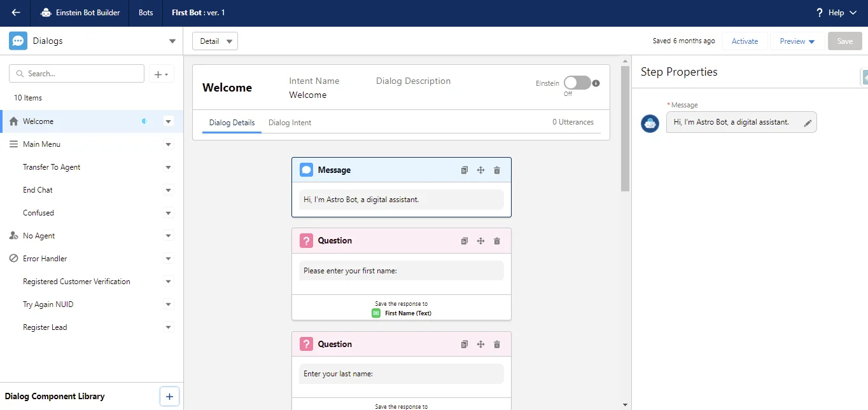Screen dimensions: 868x410
Task: Click the Einstein Bot Builder robot icon
Action: click(x=45, y=12)
